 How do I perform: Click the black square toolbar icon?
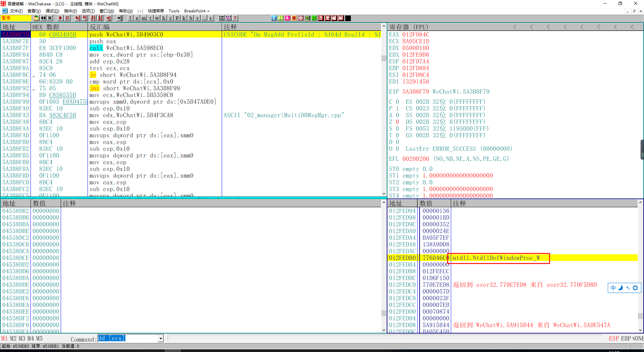348,18
